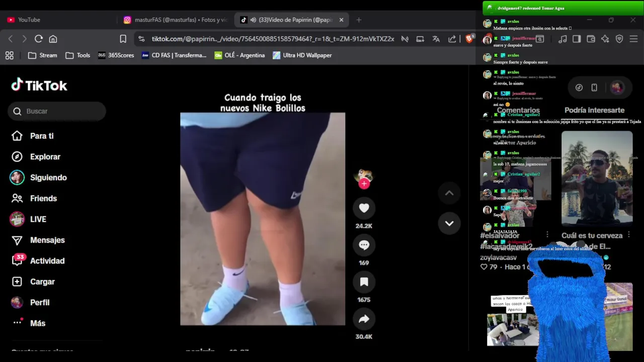Open the Brave playlist music icon

pos(563,39)
